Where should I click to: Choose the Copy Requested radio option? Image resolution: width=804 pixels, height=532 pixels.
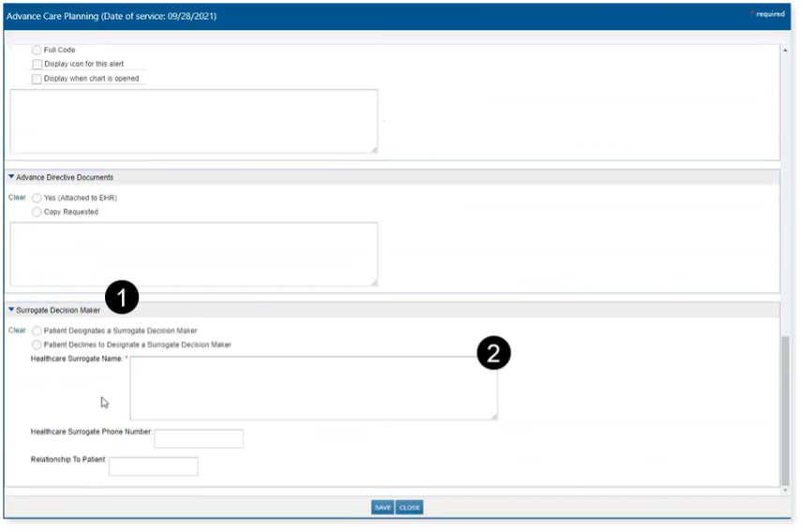pos(37,212)
